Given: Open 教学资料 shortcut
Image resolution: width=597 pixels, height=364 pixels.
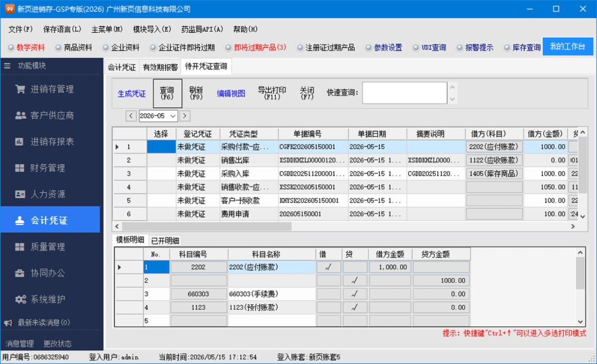Looking at the screenshot, I should (26, 48).
